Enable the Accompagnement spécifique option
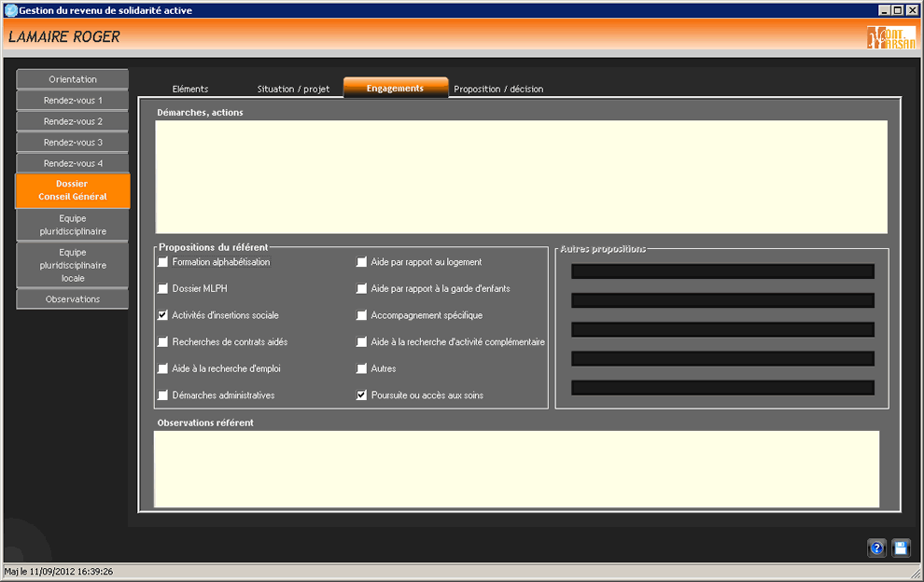Screen dimensions: 924x582 point(362,316)
